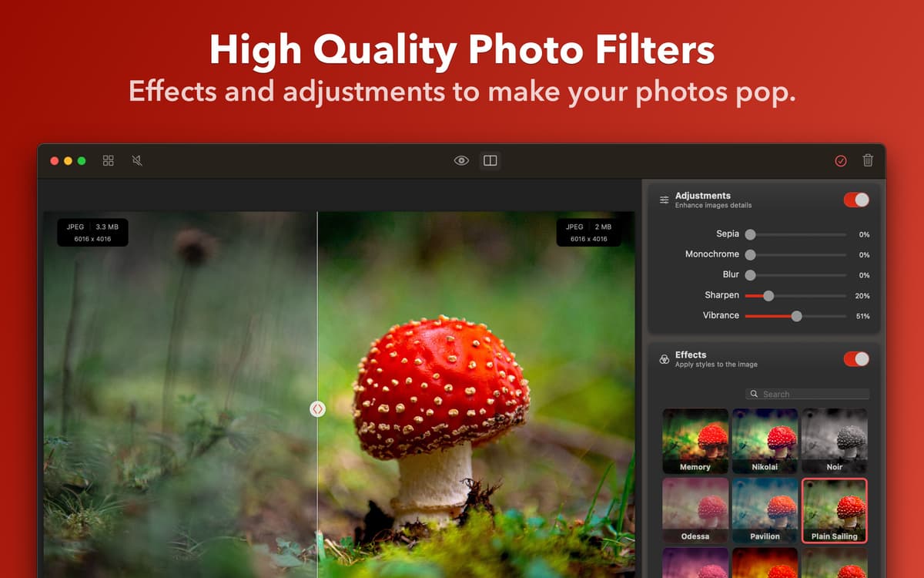Viewport: 924px width, 578px height.
Task: Click the before/after comparison divider handle
Action: point(318,408)
